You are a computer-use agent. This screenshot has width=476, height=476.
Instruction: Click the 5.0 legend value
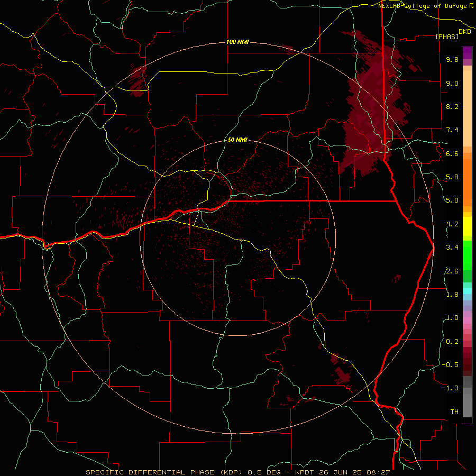[x=452, y=200]
